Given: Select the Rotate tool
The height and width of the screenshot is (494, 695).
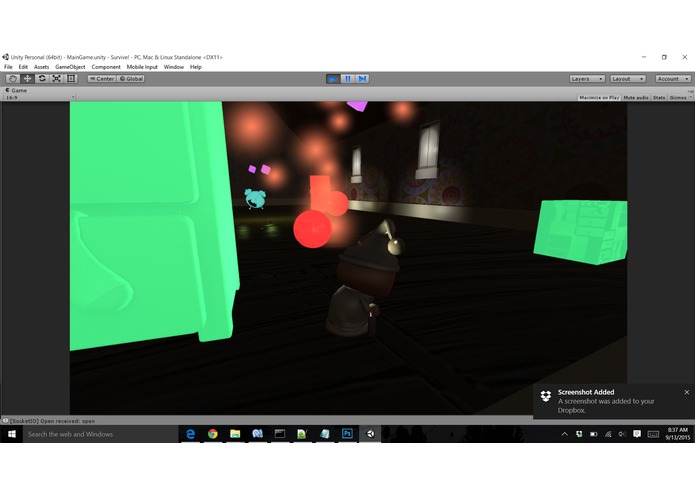Looking at the screenshot, I should click(x=42, y=79).
